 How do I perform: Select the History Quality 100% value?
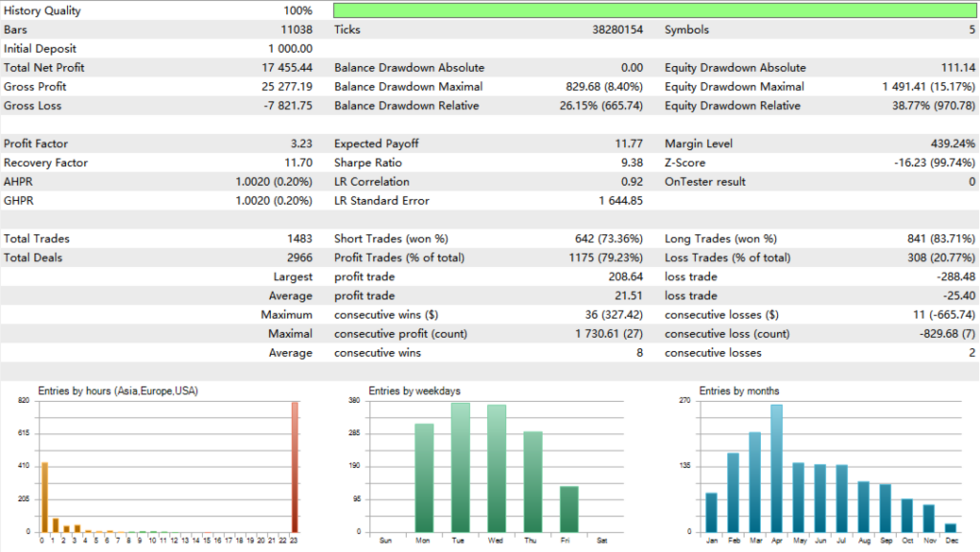point(298,11)
